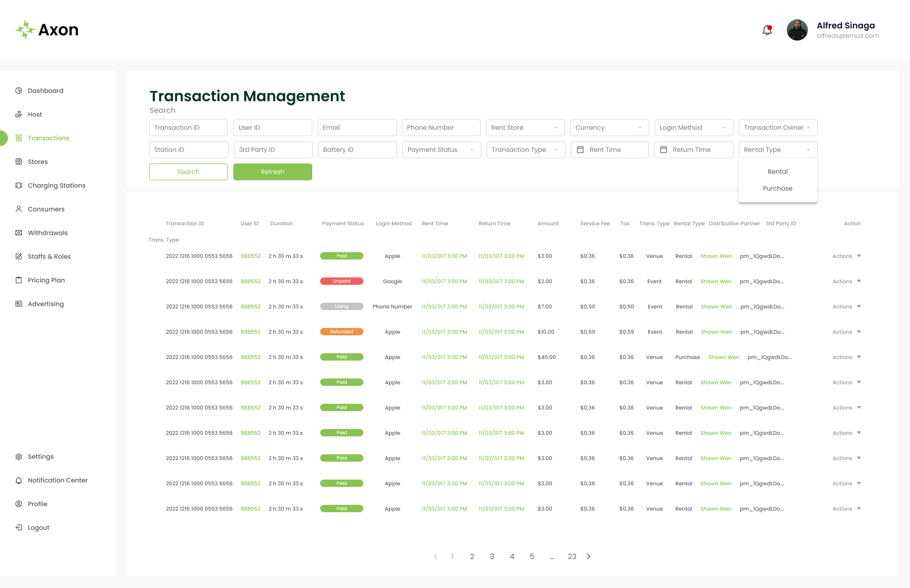Open the Stores sidebar icon
910x588 pixels.
pos(18,162)
